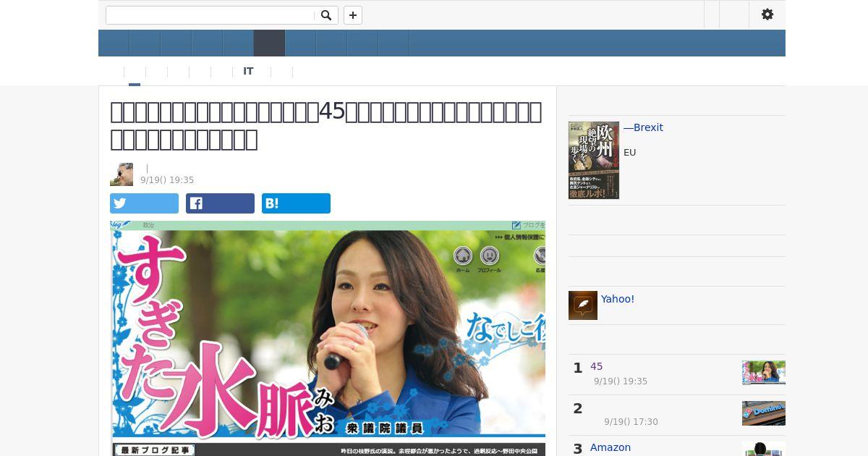Open the European book cover thumbnail
868x456 pixels.
click(x=594, y=160)
